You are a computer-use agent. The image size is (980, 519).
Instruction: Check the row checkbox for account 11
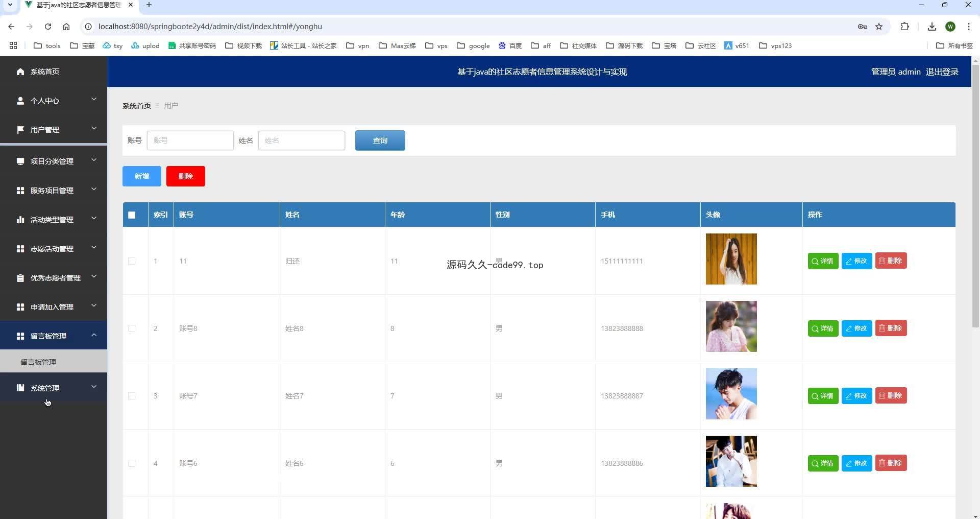point(132,261)
